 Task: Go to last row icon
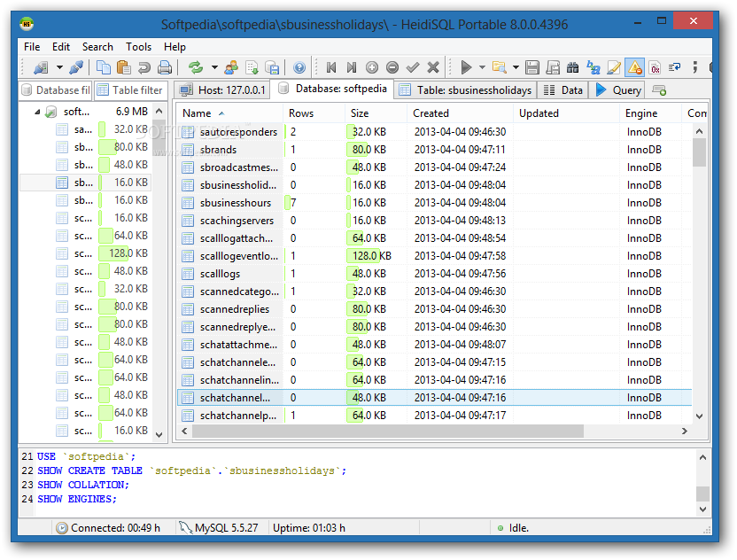tap(351, 67)
